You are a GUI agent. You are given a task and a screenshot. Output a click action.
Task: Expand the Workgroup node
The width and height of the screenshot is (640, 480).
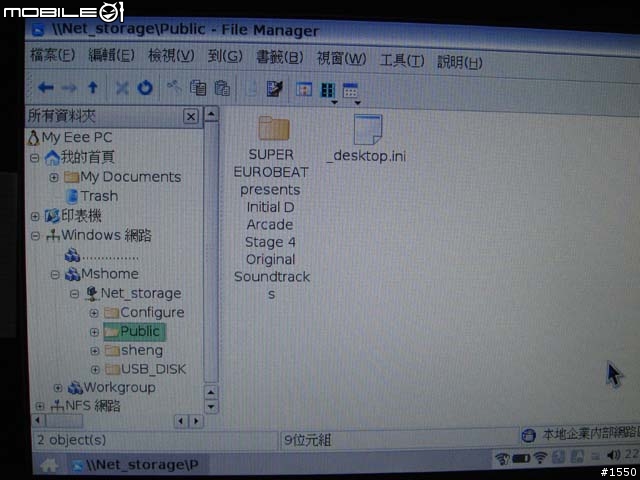58,388
